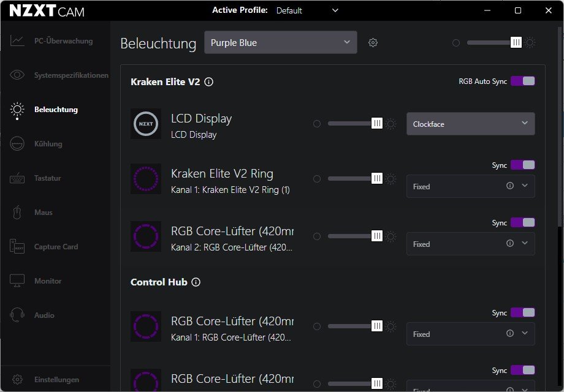The width and height of the screenshot is (564, 392).
Task: Click the Einstellungen gear icon
Action: point(17,379)
